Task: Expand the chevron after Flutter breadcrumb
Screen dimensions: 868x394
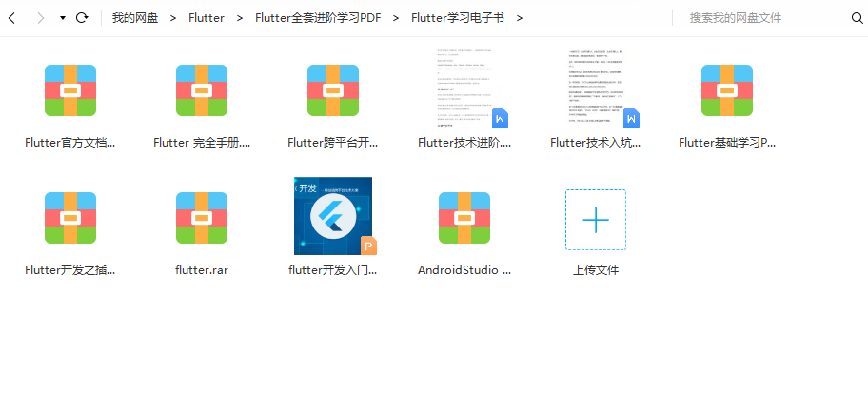Action: tap(240, 18)
